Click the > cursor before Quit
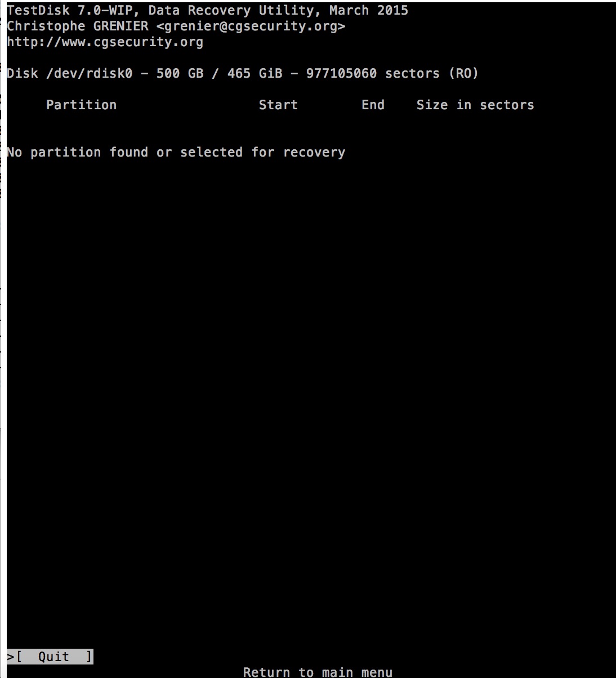 click(11, 657)
